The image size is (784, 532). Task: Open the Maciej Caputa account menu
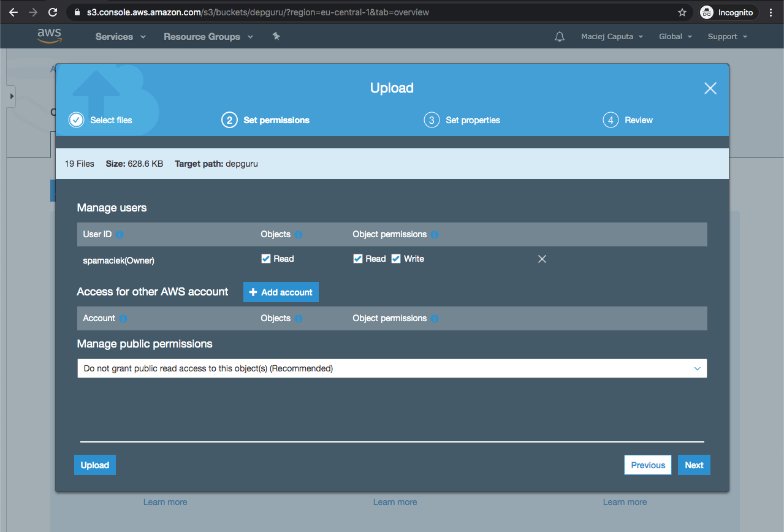[x=612, y=37]
